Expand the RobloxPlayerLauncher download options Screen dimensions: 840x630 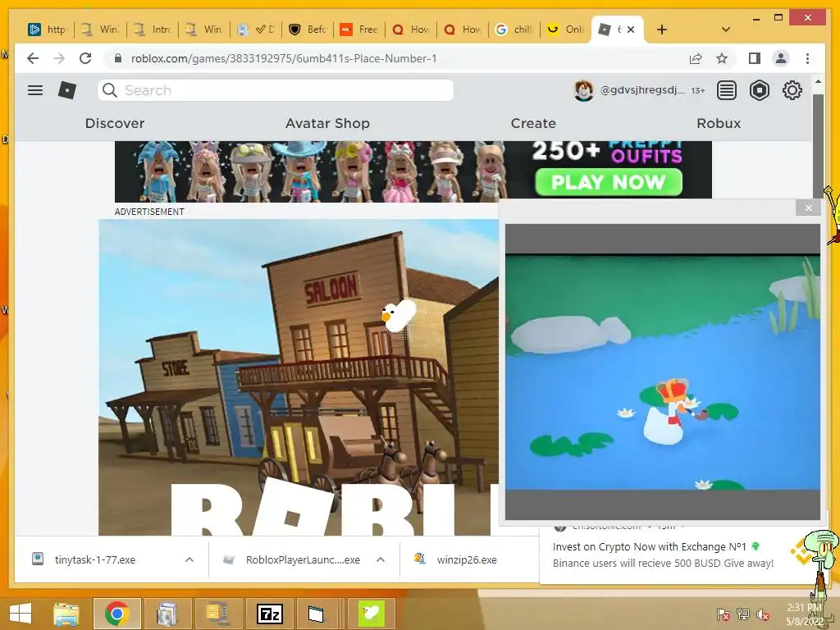(381, 559)
